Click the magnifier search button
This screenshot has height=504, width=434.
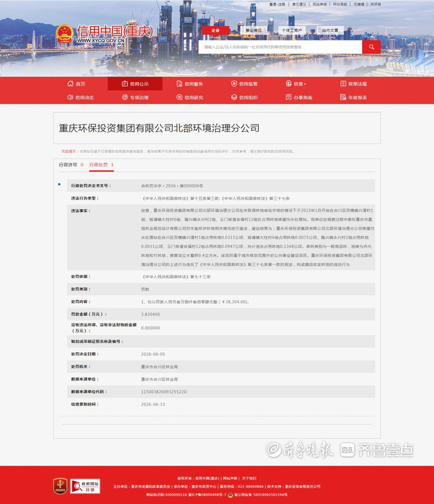[x=371, y=47]
